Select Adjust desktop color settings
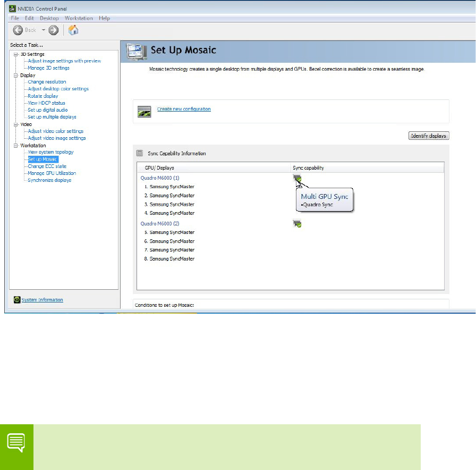The image size is (476, 470). (x=58, y=89)
